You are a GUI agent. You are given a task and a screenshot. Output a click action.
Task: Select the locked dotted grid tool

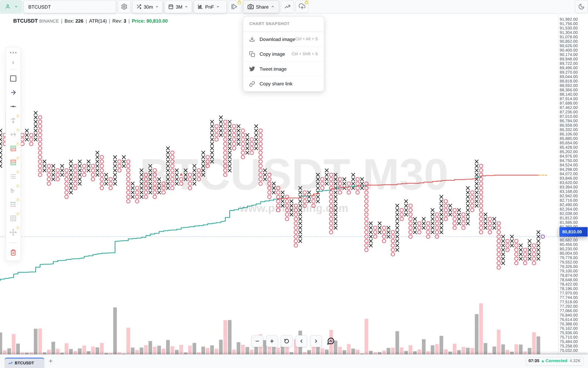tap(13, 204)
